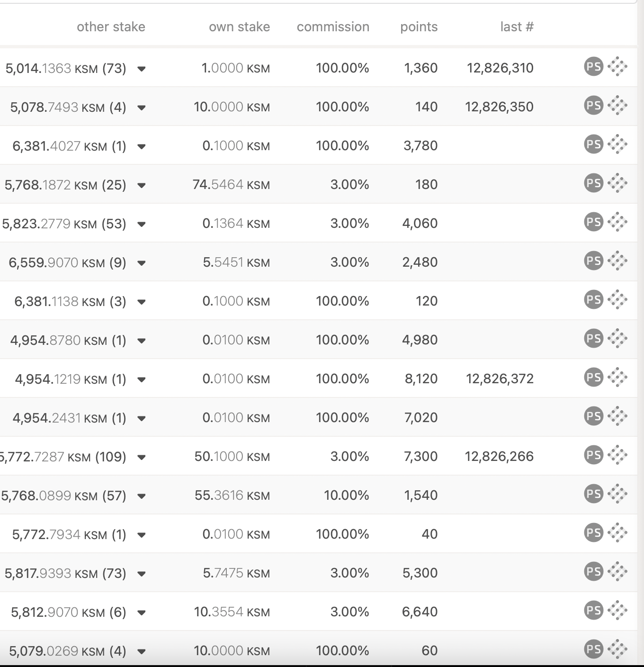Click the dotted diamond icon for 5,817.9393 KSM
The image size is (644, 667).
617,571
